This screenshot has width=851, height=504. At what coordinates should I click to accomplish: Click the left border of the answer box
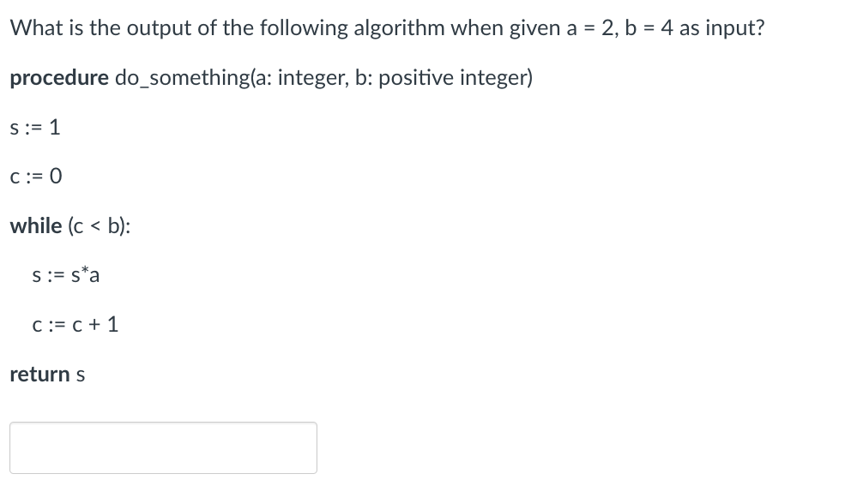10,447
